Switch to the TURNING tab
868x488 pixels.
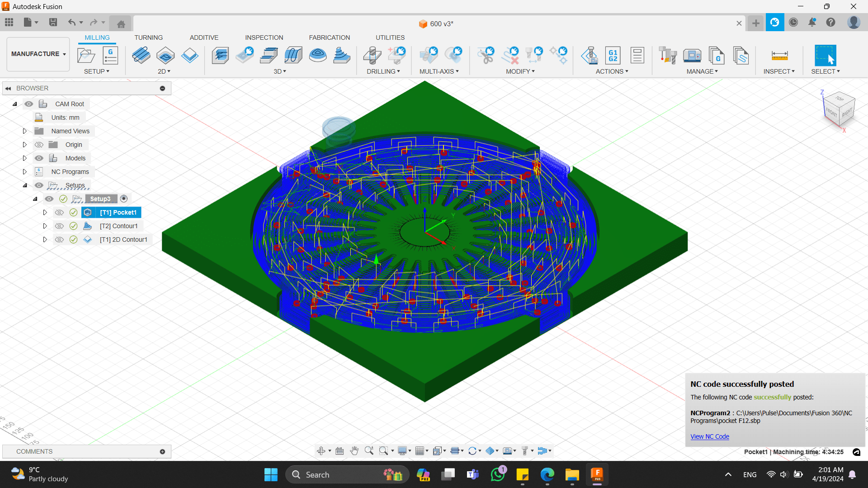148,38
